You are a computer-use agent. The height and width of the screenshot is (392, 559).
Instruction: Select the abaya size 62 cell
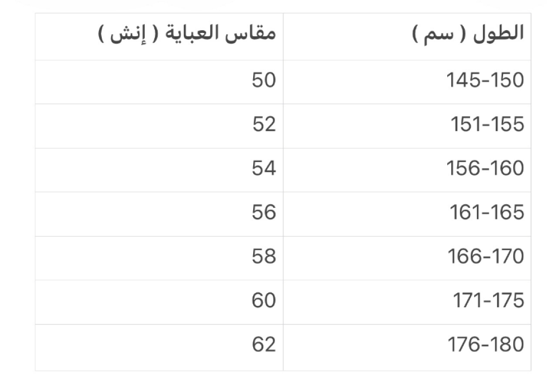tap(263, 345)
